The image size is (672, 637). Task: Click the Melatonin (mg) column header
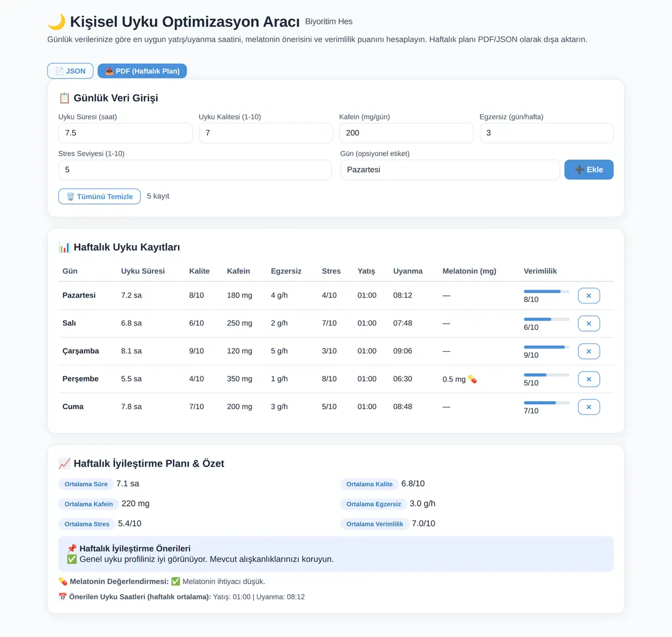pyautogui.click(x=469, y=271)
